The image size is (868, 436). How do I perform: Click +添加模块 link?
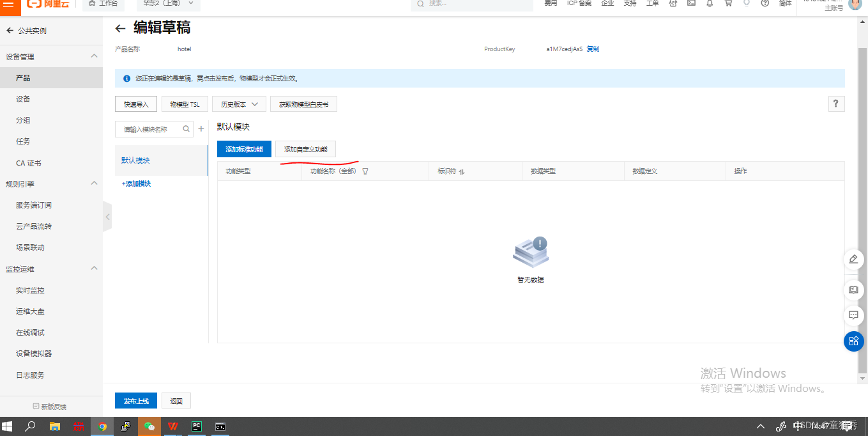(x=136, y=183)
